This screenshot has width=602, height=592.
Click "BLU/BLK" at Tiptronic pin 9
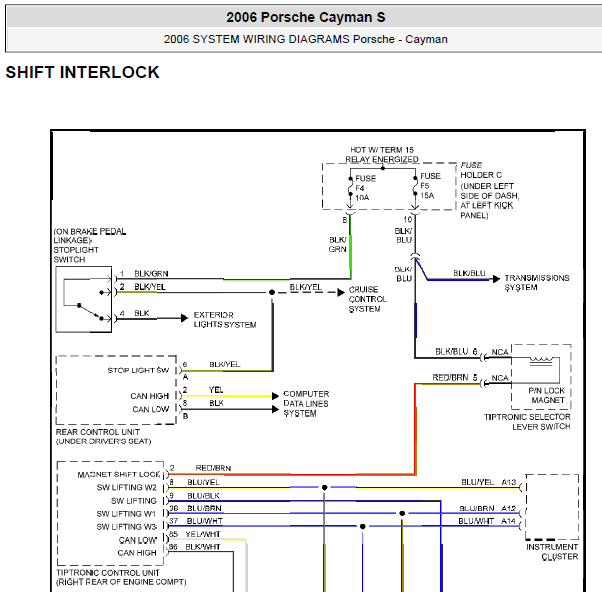pyautogui.click(x=203, y=496)
